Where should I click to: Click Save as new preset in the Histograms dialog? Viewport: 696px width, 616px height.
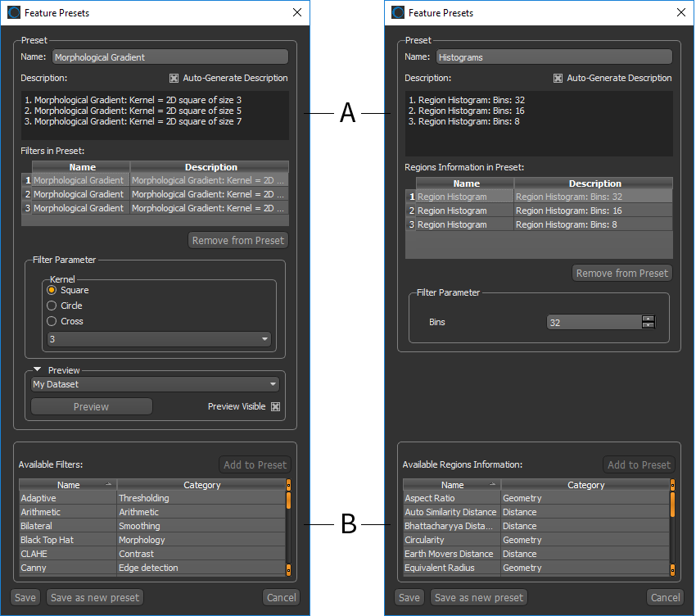pyautogui.click(x=479, y=597)
